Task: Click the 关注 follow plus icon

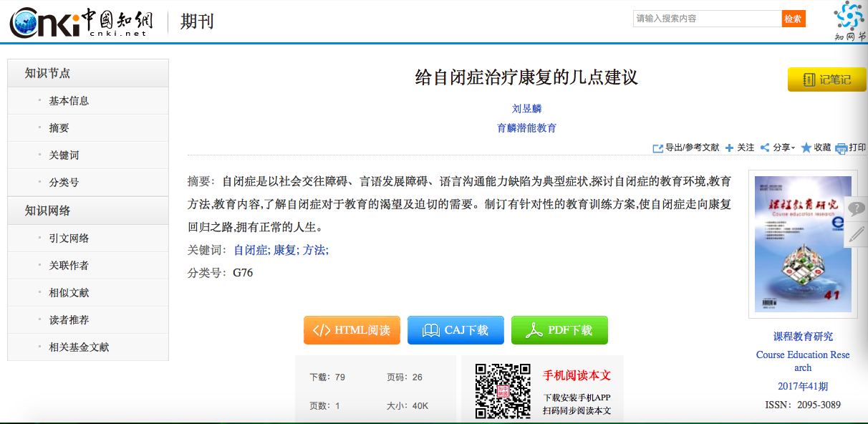Action: pos(729,148)
